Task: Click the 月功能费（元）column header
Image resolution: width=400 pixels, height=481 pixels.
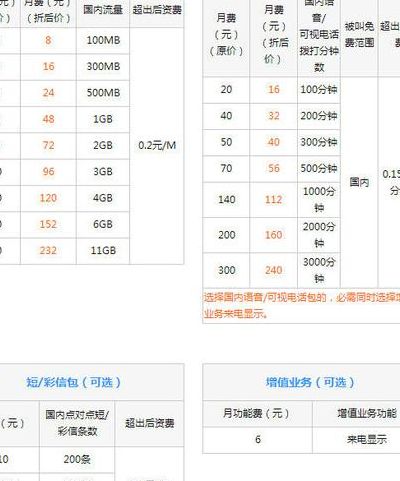Action: click(x=256, y=414)
